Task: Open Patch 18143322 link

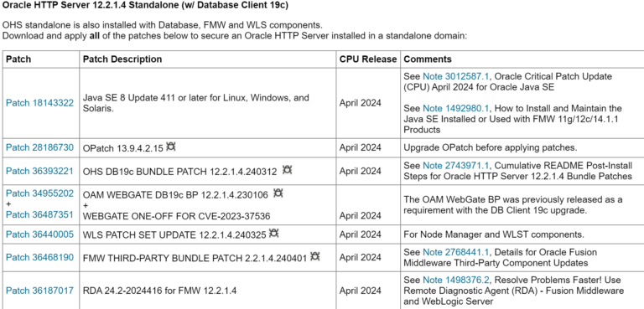Action: [x=40, y=103]
